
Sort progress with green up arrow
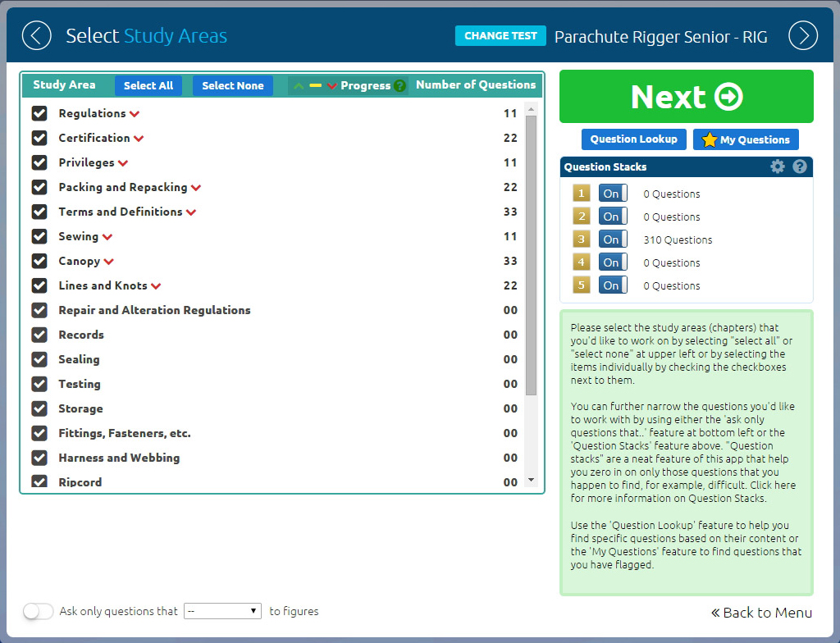click(299, 86)
